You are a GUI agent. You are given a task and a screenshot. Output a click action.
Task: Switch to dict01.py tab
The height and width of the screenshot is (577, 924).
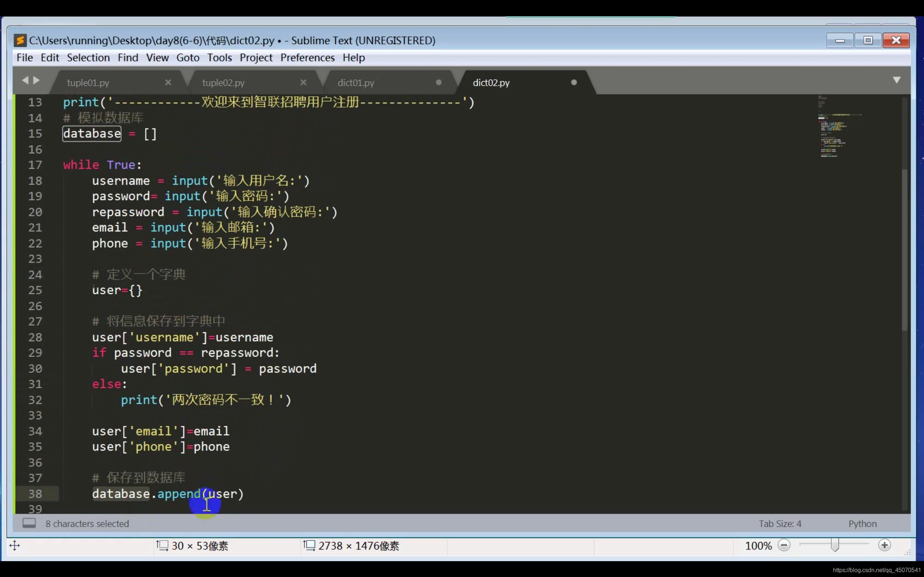356,83
